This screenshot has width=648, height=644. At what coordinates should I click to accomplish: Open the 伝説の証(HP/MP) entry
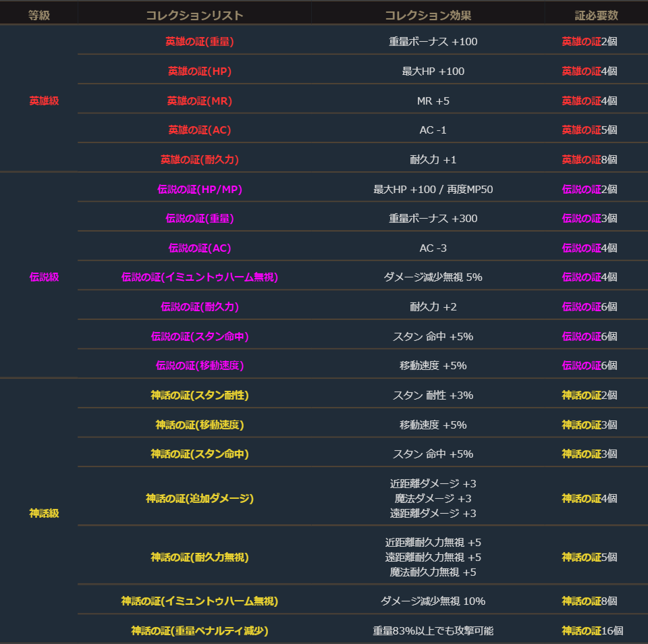pyautogui.click(x=199, y=190)
